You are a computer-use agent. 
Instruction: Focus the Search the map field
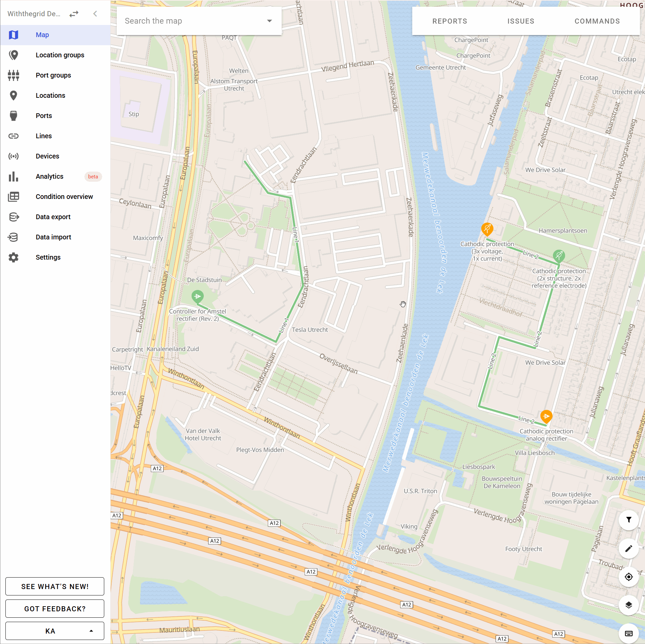pyautogui.click(x=192, y=21)
